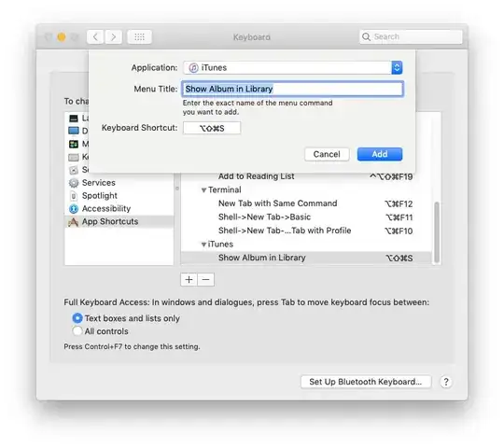Click the App Shortcuts icon
504x448 pixels.
pyautogui.click(x=74, y=222)
